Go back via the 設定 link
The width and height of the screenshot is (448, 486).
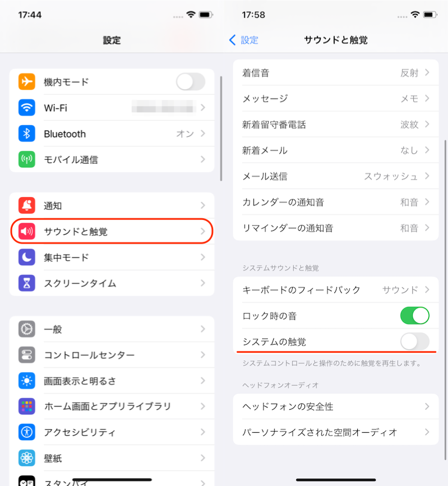tap(244, 40)
